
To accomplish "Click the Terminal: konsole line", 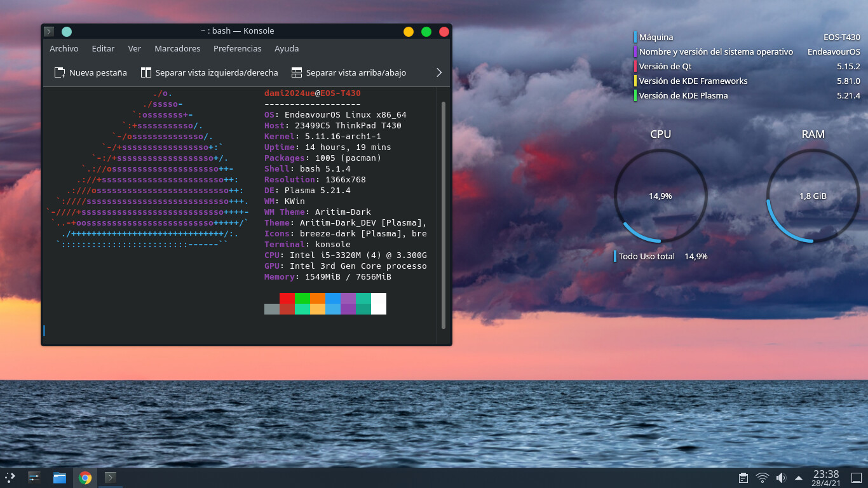I will tap(308, 245).
